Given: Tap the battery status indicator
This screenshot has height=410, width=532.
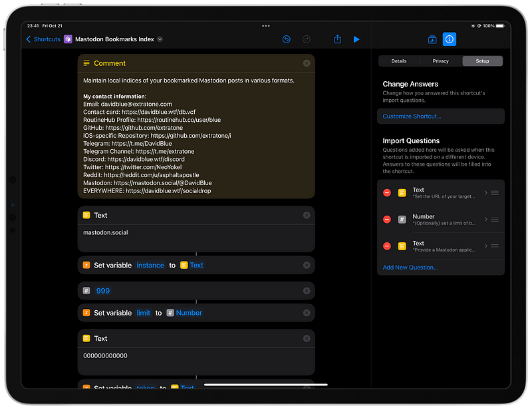Looking at the screenshot, I should tap(500, 26).
